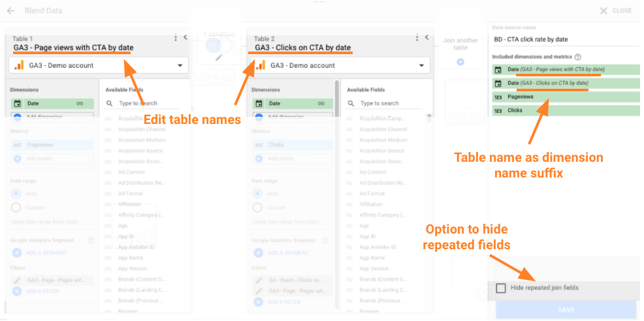Save the blended data source
This screenshot has height=321, width=644.
pyautogui.click(x=566, y=310)
